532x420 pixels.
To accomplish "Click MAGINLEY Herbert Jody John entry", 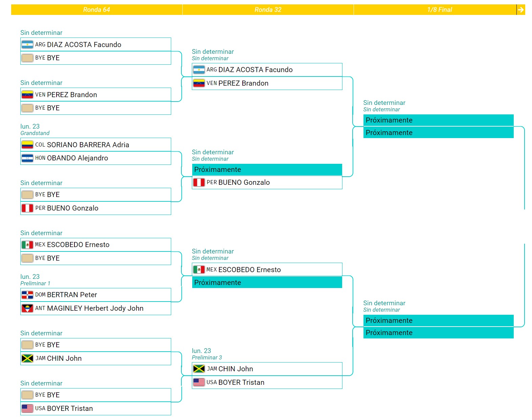I will coord(95,308).
